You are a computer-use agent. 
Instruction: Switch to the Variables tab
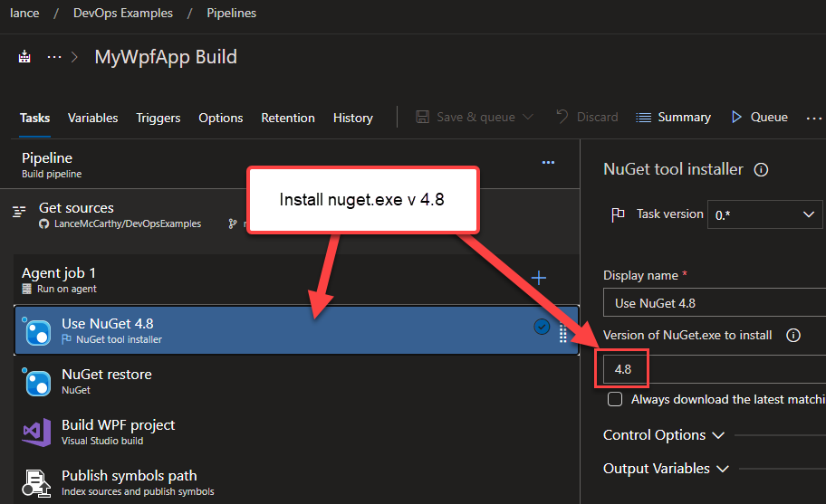coord(92,118)
